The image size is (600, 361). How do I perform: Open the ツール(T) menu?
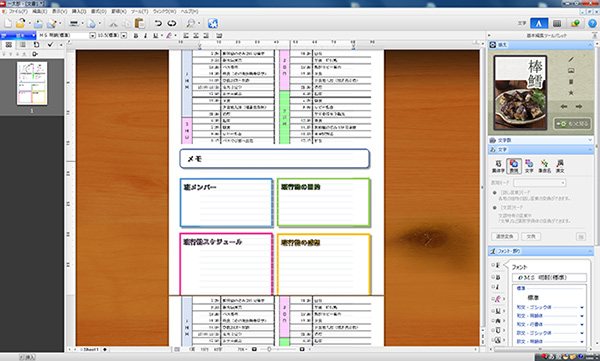[140, 11]
